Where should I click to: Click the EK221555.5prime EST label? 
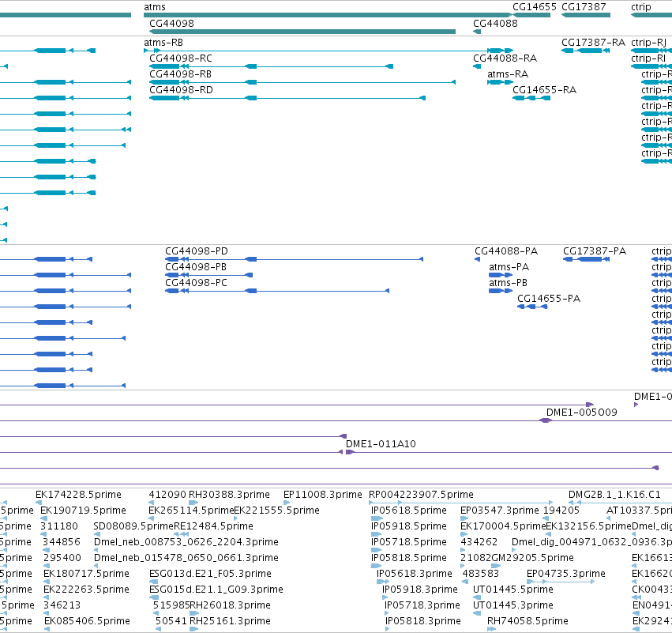(x=277, y=511)
